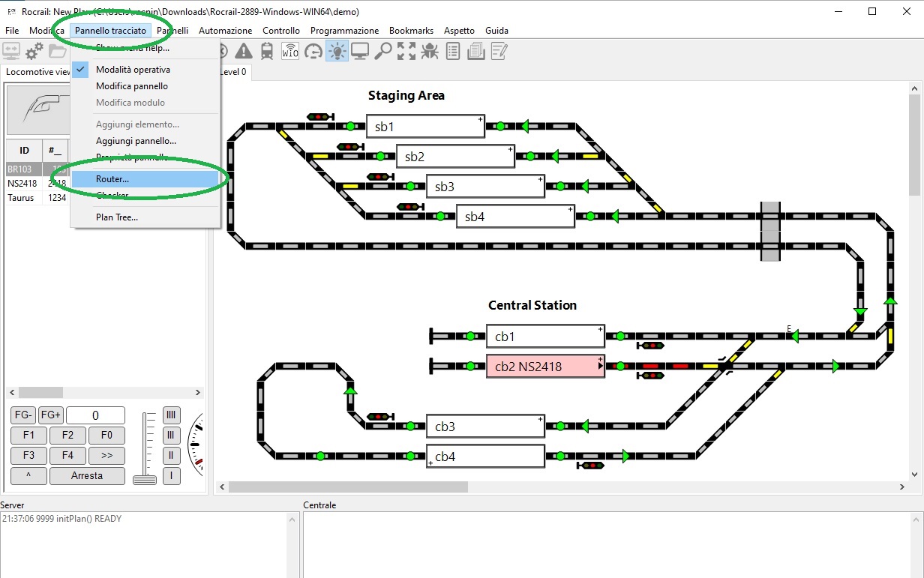Click the fullscreen expand arrows icon
This screenshot has height=578, width=924.
(406, 51)
